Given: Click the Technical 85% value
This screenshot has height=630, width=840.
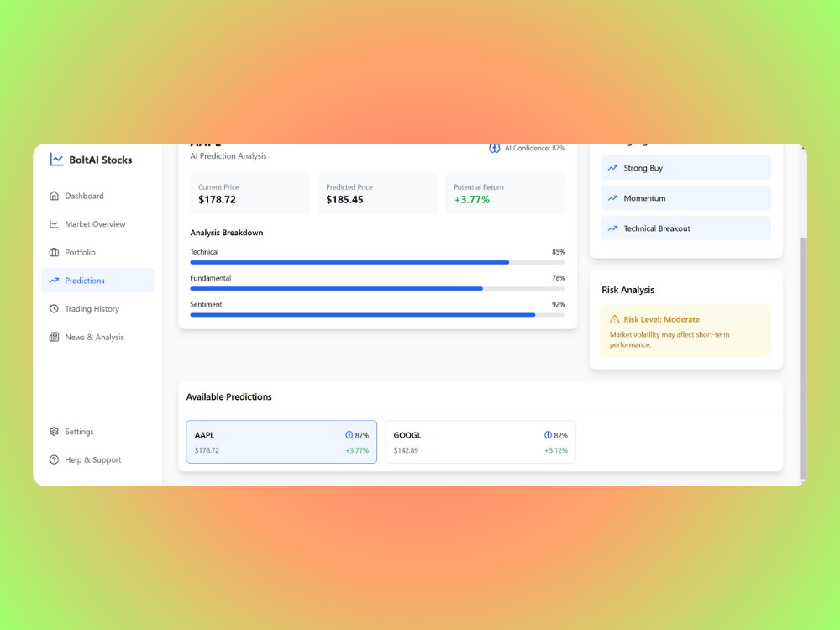Looking at the screenshot, I should click(559, 252).
